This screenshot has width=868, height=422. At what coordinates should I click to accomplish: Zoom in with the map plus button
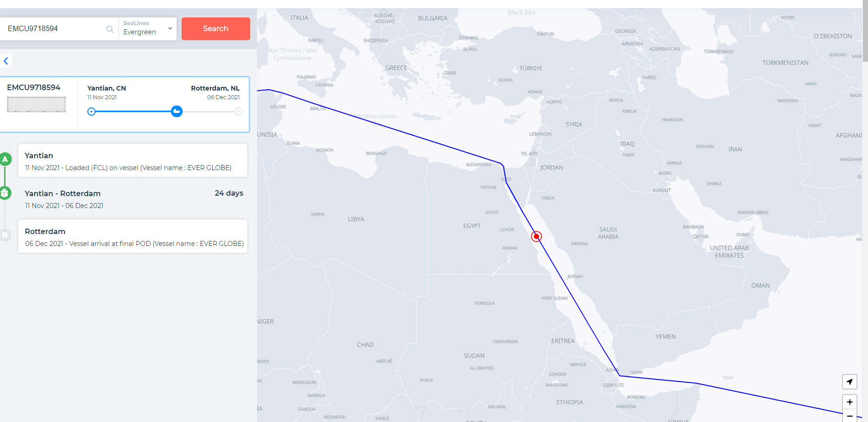click(x=849, y=402)
